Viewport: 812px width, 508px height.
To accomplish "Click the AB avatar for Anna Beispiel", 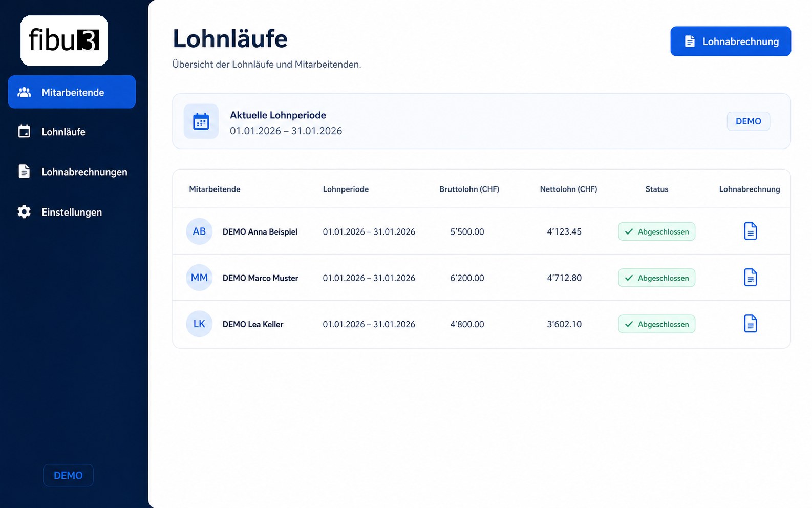I will coord(199,231).
